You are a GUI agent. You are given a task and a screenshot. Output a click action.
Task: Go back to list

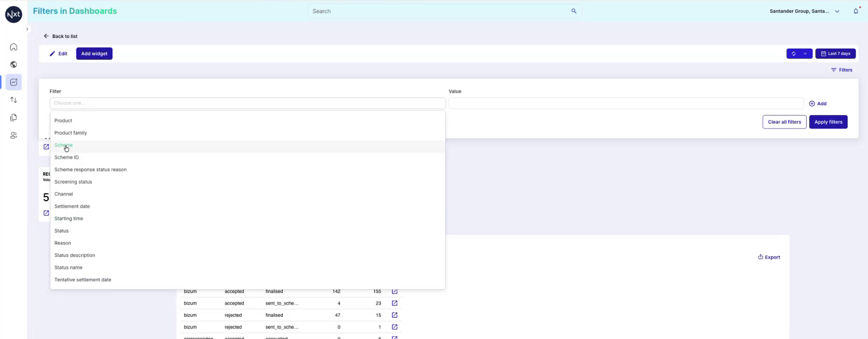click(60, 36)
